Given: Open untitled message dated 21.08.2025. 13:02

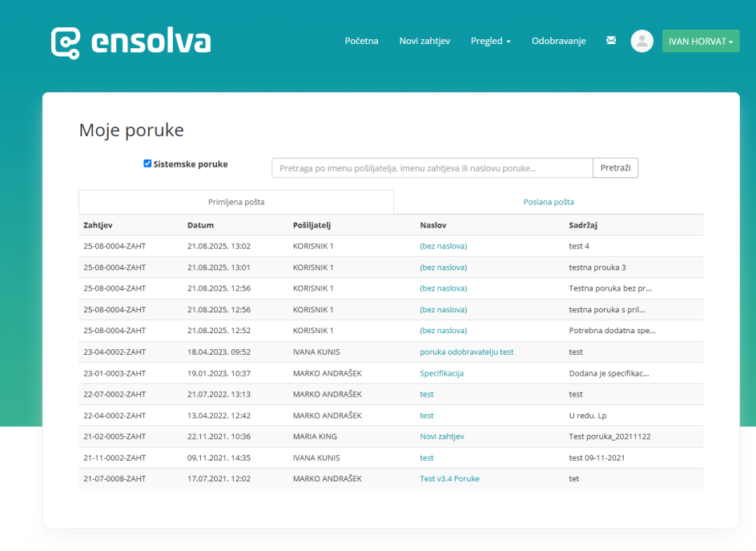Looking at the screenshot, I should [443, 246].
